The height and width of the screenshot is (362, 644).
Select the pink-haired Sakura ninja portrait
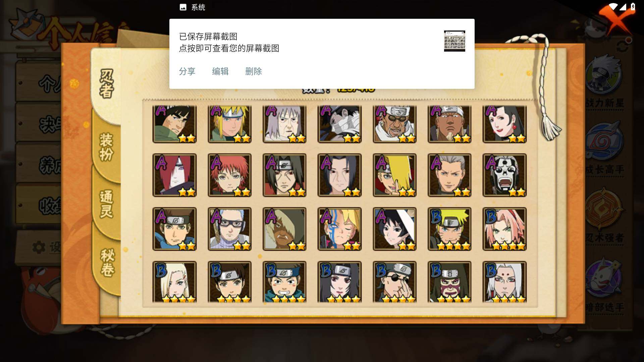[x=504, y=229]
